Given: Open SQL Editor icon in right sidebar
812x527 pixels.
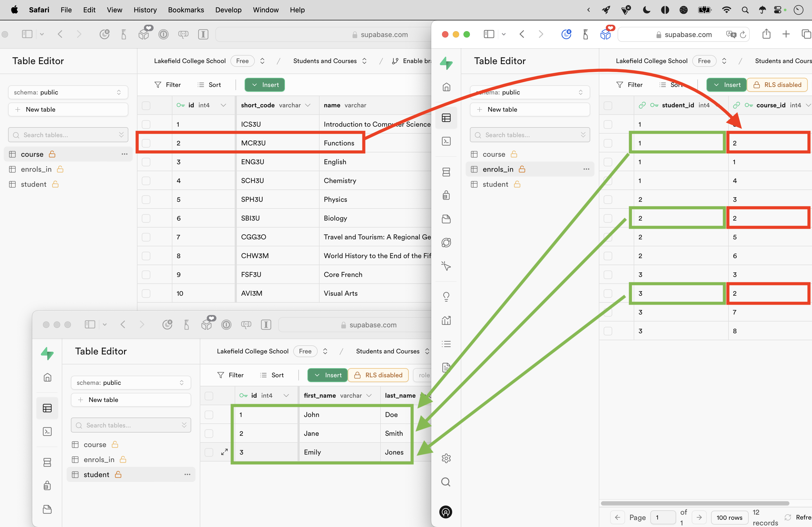Looking at the screenshot, I should [x=446, y=141].
